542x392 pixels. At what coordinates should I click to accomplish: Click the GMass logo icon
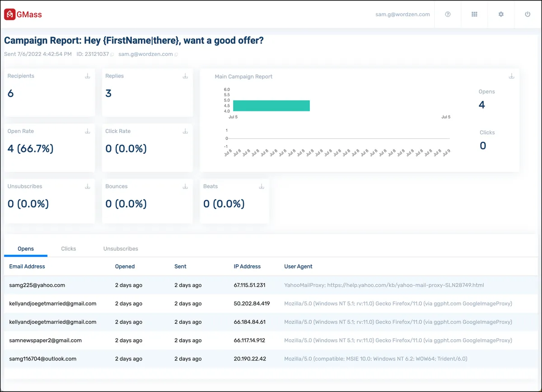(10, 14)
